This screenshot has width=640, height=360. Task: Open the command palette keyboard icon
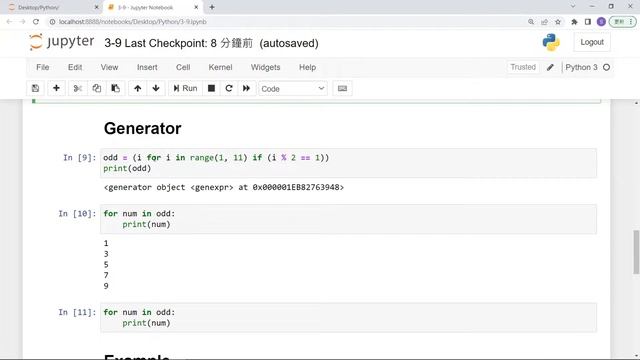coord(342,89)
